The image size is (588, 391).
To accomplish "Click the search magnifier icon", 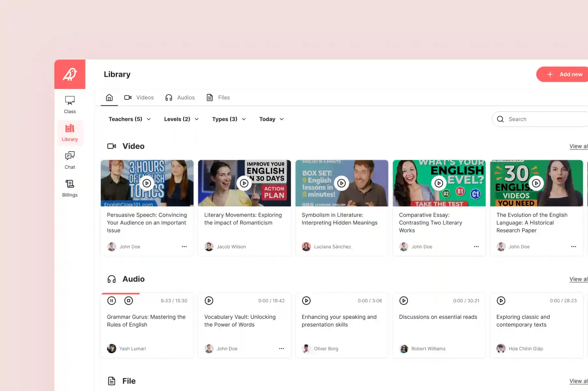I will [500, 119].
